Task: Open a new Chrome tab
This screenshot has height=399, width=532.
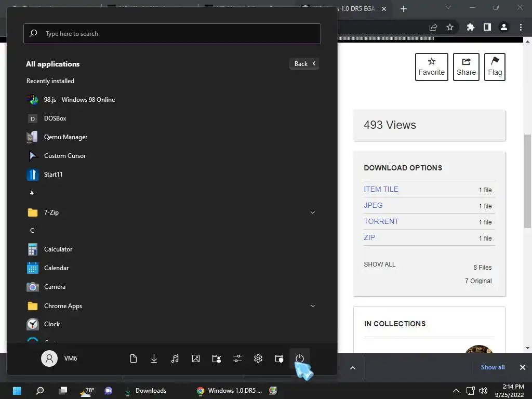Action: click(403, 9)
